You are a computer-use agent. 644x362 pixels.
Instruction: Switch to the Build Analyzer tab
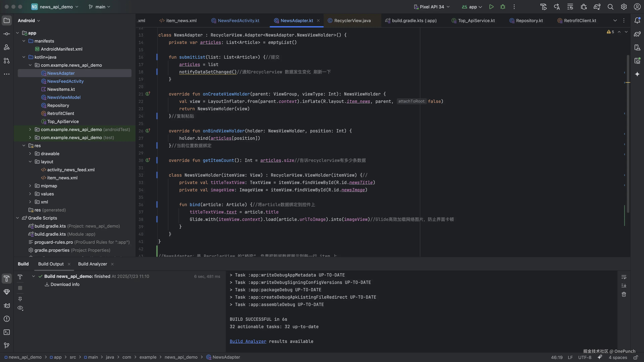click(92, 264)
